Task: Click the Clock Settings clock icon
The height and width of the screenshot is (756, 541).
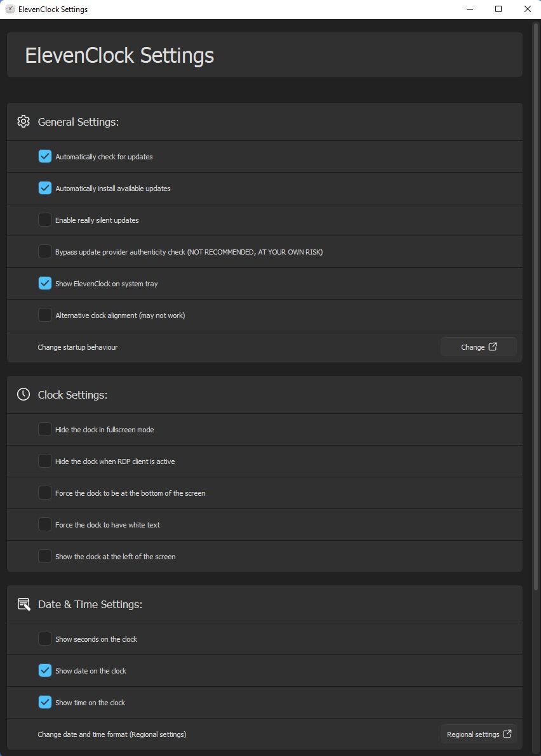Action: tap(23, 394)
